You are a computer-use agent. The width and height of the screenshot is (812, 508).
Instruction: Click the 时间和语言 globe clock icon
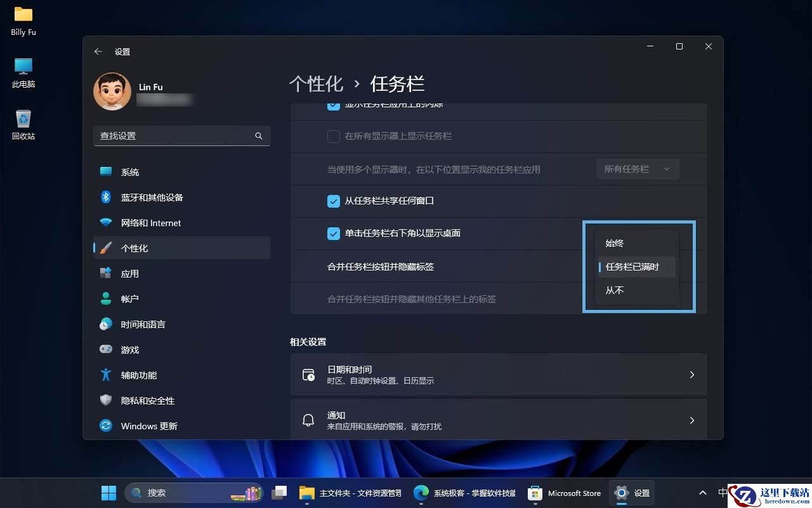click(x=106, y=324)
